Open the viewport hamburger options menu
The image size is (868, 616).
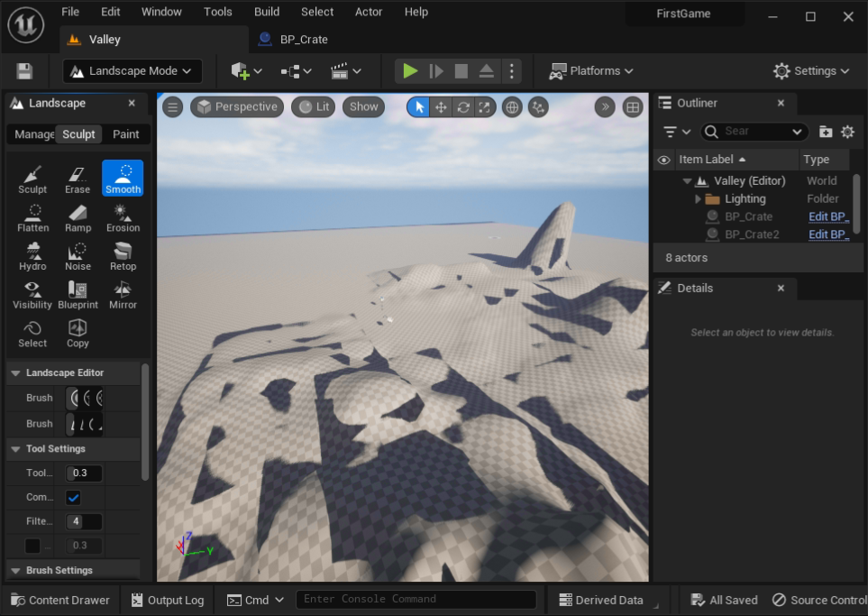(x=173, y=107)
